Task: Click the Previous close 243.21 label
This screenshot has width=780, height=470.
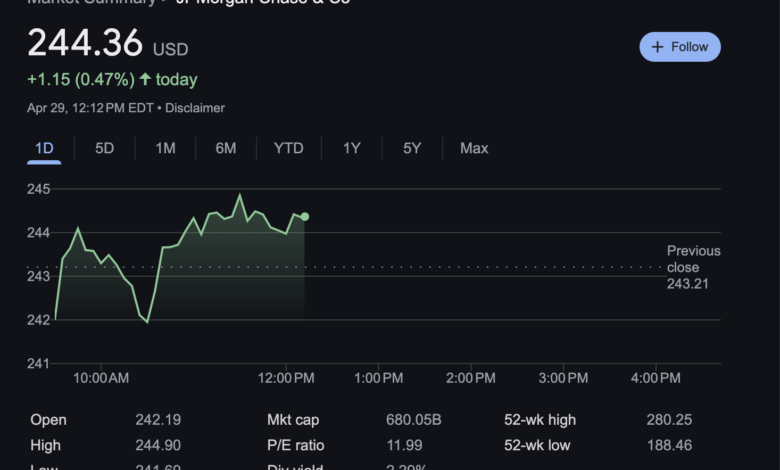Action: coord(693,268)
